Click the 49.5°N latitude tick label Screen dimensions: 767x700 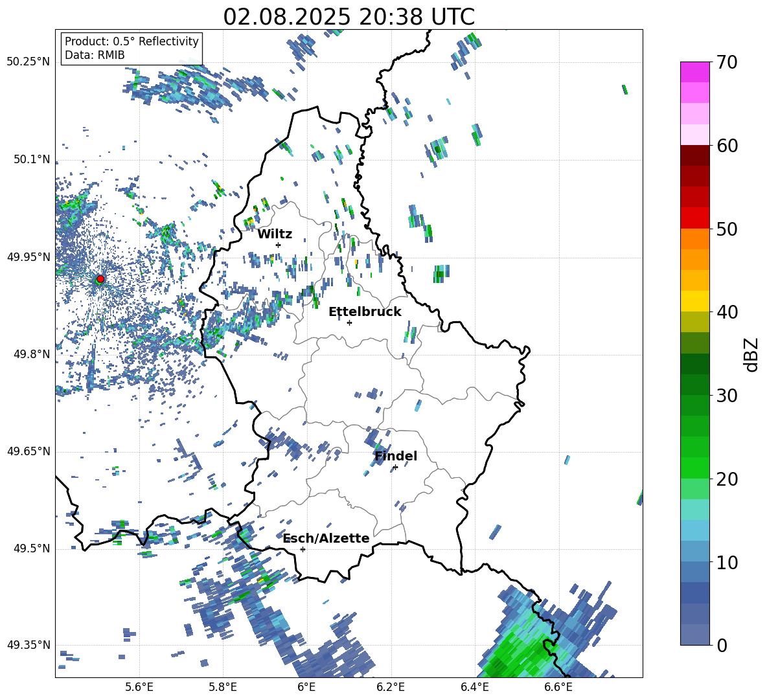point(32,548)
